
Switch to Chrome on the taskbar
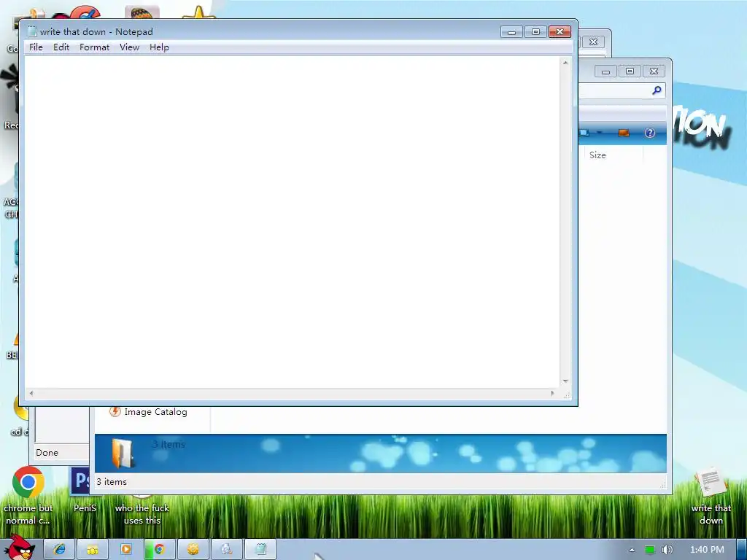click(159, 550)
